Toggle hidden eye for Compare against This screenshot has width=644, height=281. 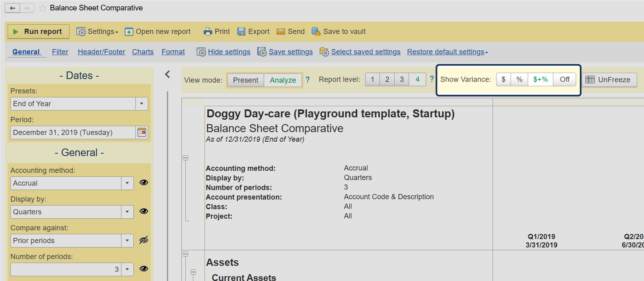tap(144, 240)
